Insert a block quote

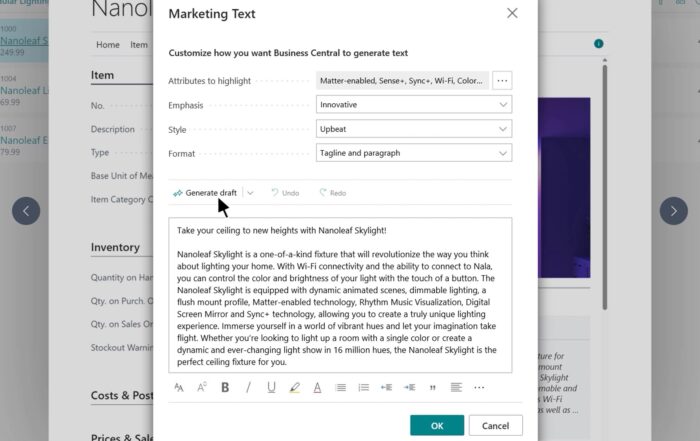pos(433,387)
